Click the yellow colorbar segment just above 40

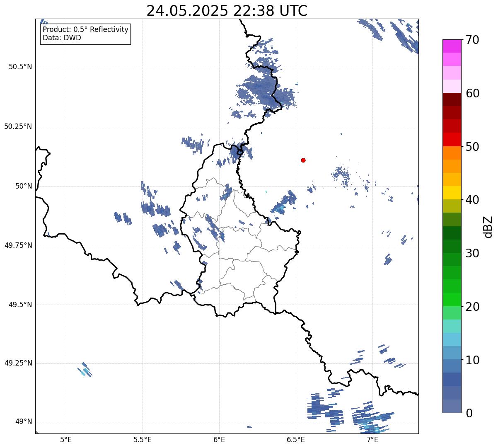point(452,193)
